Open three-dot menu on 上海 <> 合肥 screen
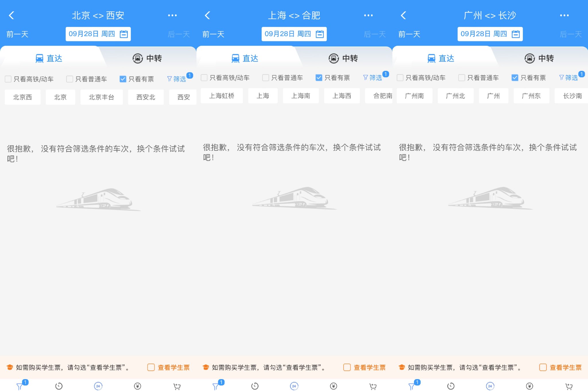Screen dimensions: 588x392 click(x=368, y=15)
